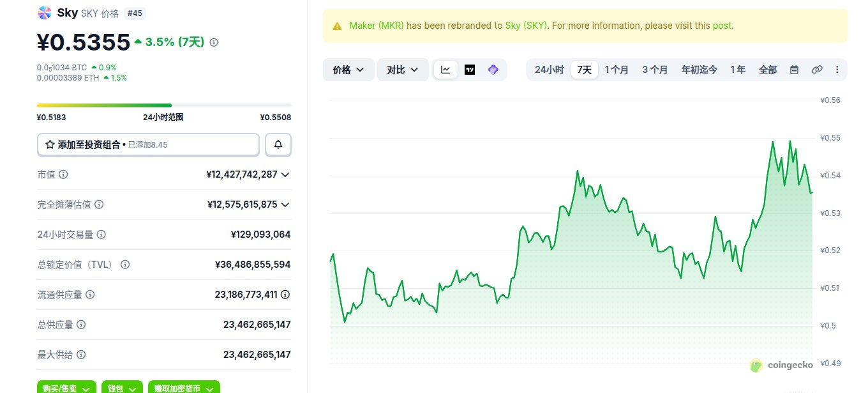Open info tooltip beside 总锁定价值（TVL）
868x393 pixels.
tap(125, 265)
